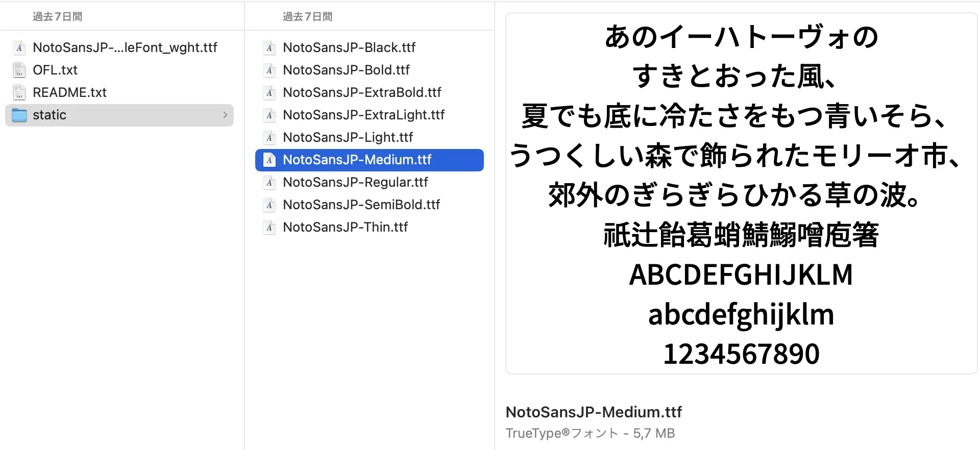Click the text document icon beside OFL.txt
The image size is (980, 450).
pos(19,70)
